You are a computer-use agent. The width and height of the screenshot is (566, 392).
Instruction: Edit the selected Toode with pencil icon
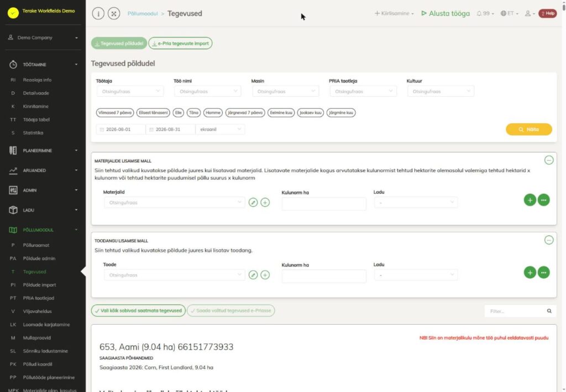(x=253, y=275)
